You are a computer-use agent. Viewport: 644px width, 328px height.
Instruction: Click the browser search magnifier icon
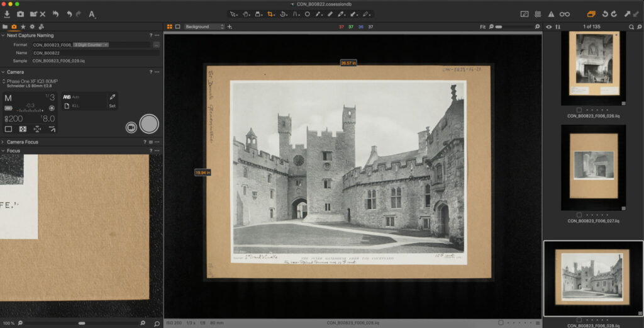(x=631, y=26)
